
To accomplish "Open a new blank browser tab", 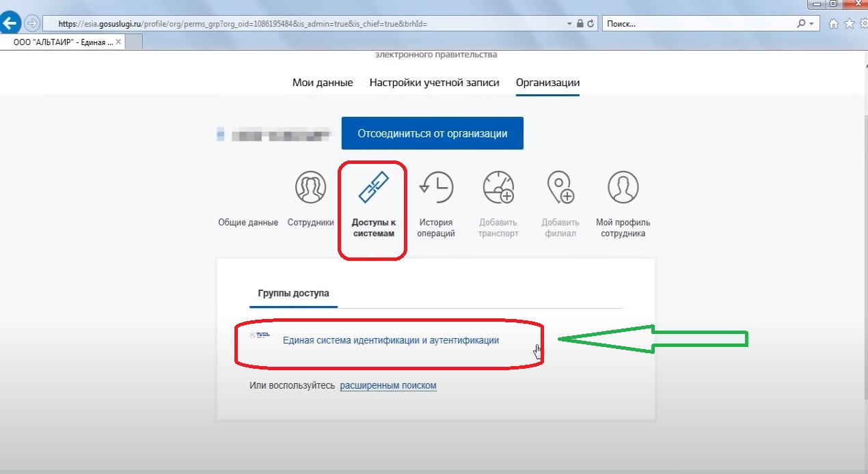I will point(133,42).
